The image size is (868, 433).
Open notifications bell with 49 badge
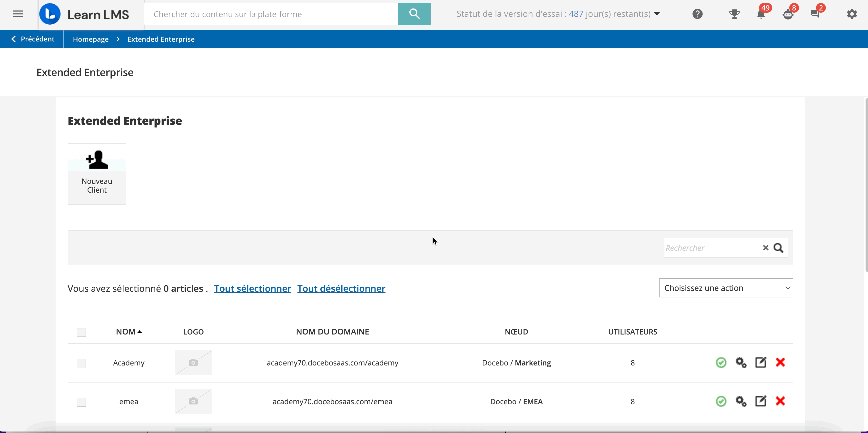(761, 14)
